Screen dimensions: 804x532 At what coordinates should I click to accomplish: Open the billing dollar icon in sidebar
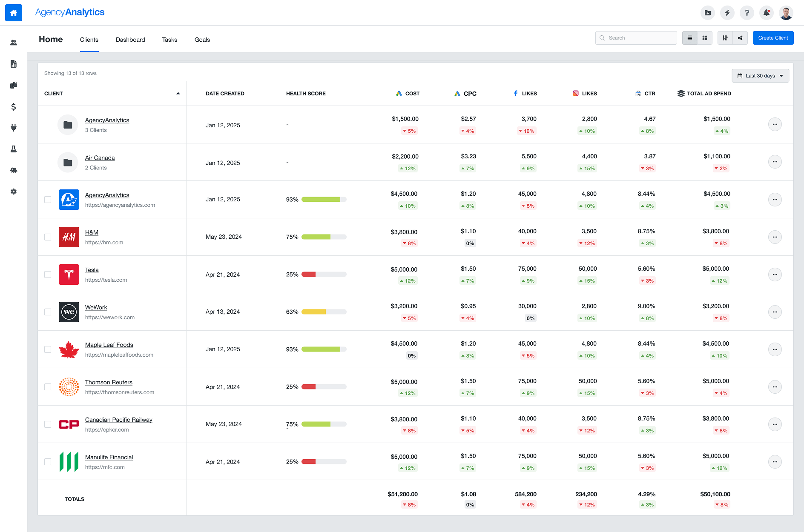click(14, 106)
